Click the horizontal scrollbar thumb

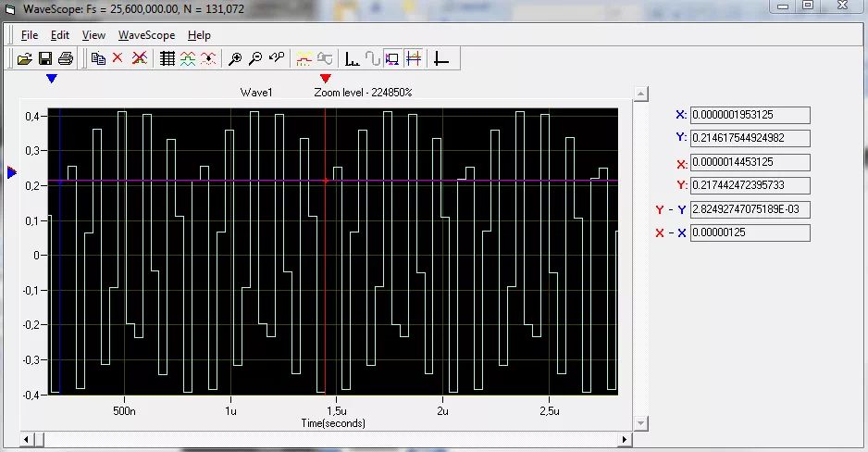[x=39, y=440]
